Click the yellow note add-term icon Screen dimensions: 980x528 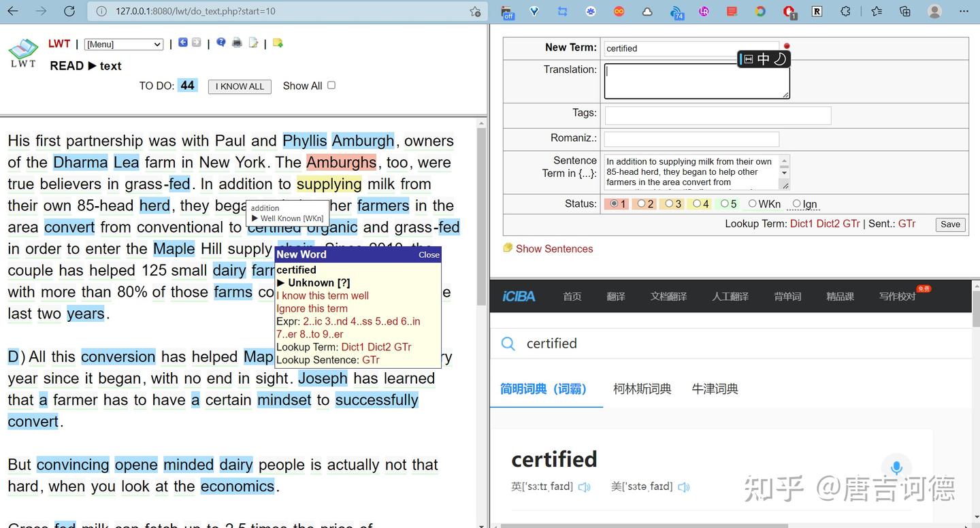click(x=278, y=43)
